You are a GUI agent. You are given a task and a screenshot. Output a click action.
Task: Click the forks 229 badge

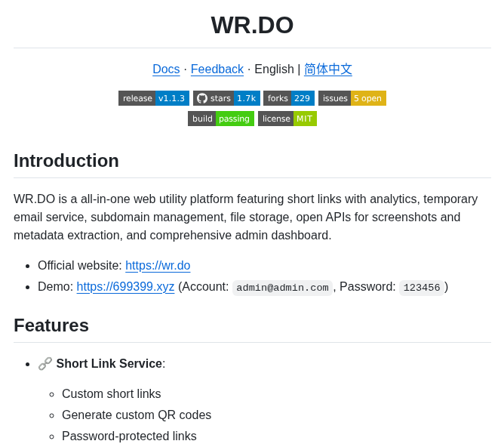pyautogui.click(x=289, y=98)
